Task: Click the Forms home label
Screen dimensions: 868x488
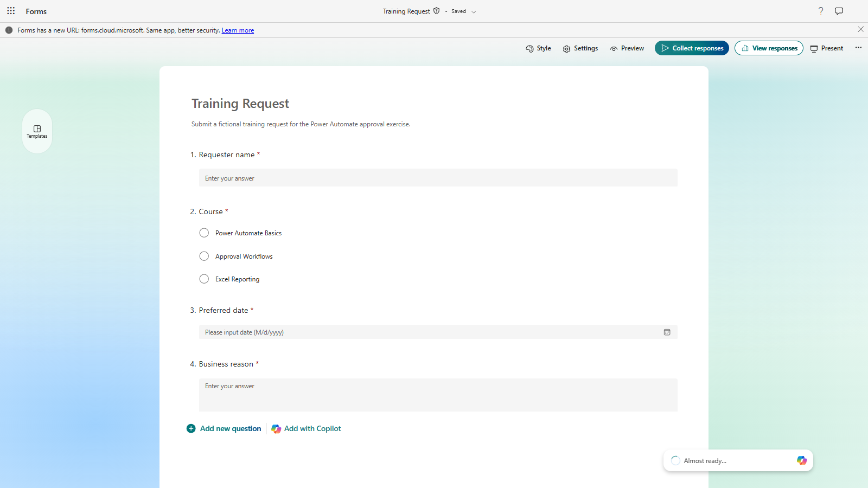Action: tap(36, 11)
